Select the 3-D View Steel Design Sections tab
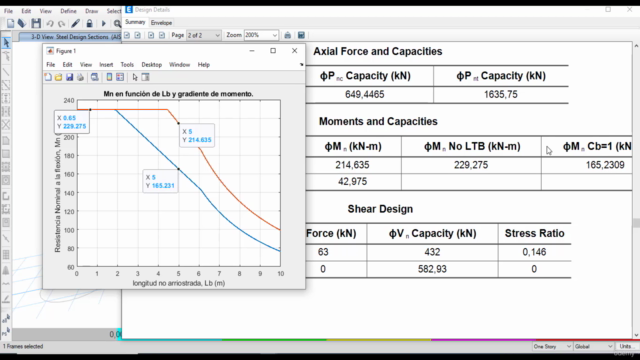 click(70, 37)
